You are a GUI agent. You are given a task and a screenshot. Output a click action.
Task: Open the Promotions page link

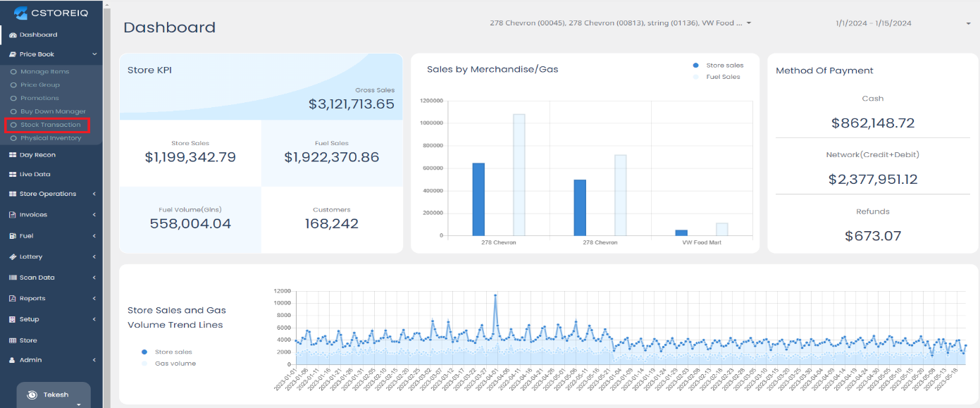[39, 99]
